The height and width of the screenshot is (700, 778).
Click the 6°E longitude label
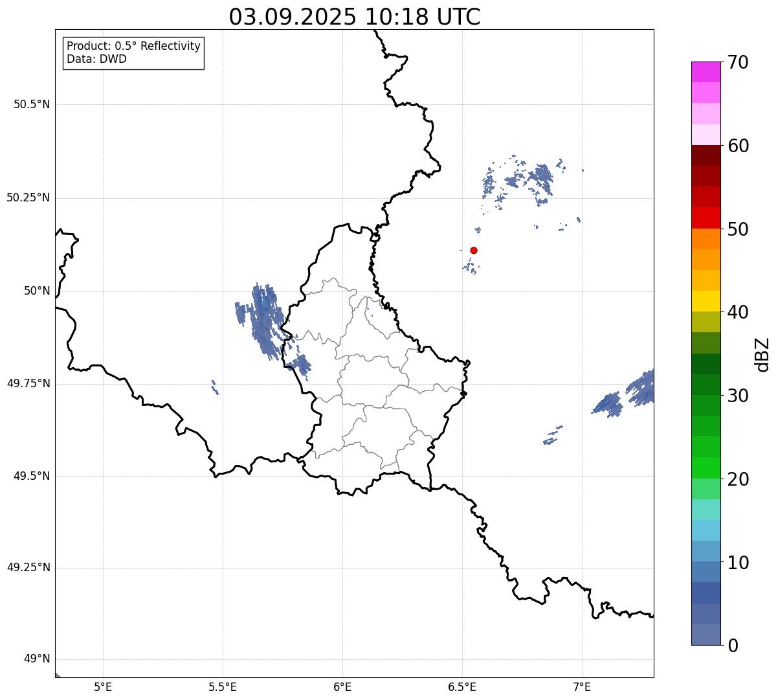[x=342, y=686]
